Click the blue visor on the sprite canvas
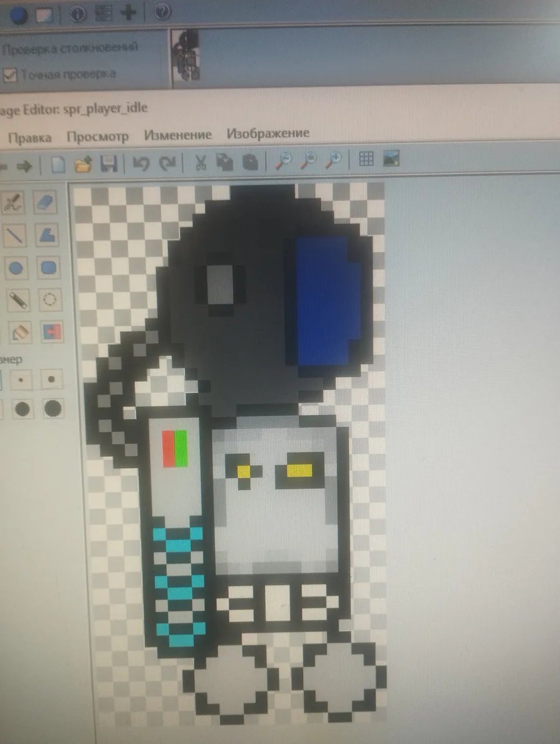This screenshot has width=560, height=744. point(327,301)
